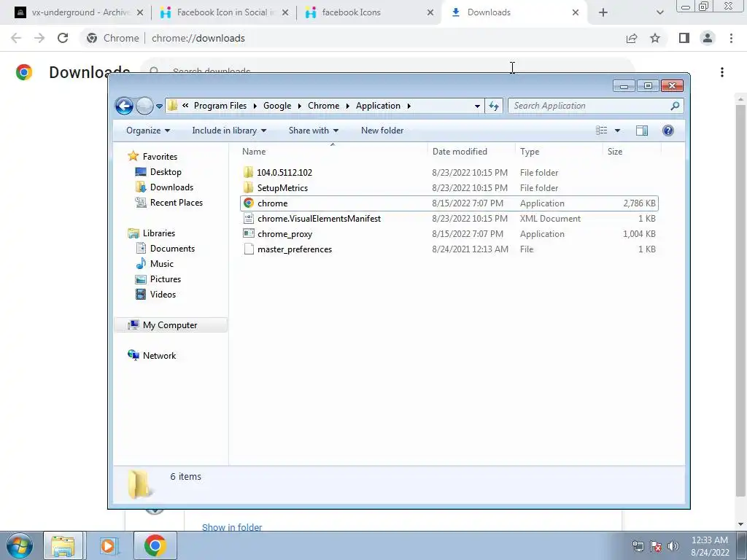This screenshot has height=560, width=747.
Task: Open the Chrome tab search dropdown
Action: pyautogui.click(x=659, y=12)
